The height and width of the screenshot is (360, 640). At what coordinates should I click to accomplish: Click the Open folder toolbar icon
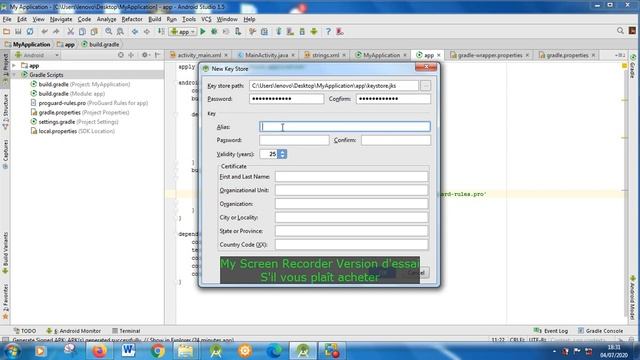pos(7,31)
